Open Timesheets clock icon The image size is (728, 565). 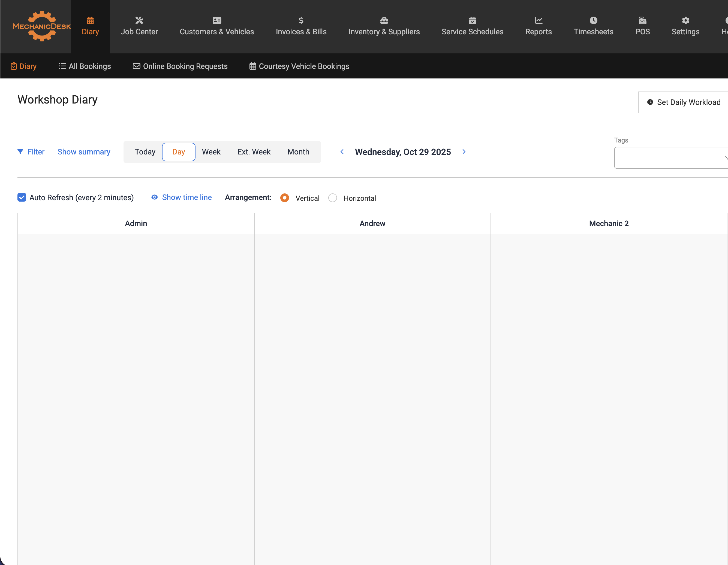[593, 21]
